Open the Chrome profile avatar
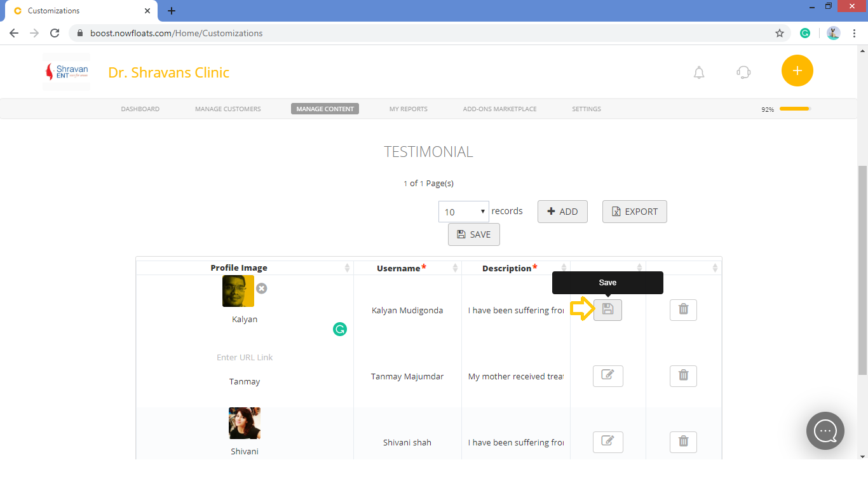 (834, 33)
